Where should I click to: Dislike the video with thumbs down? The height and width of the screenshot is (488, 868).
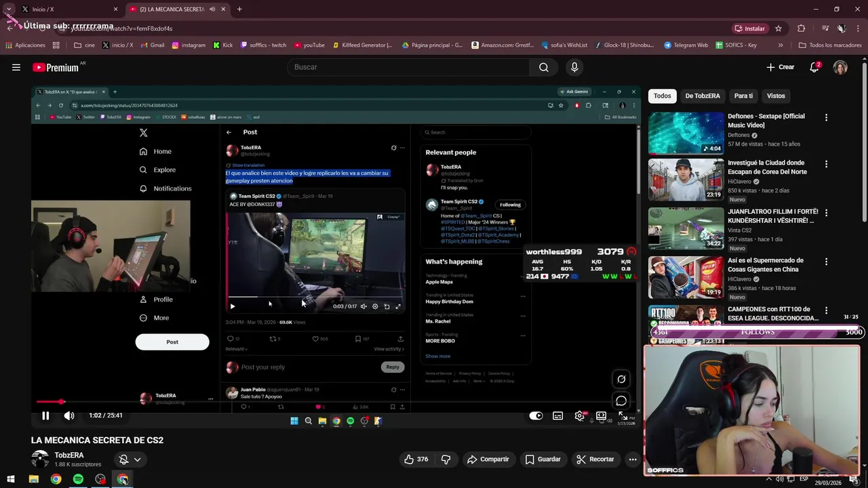(446, 459)
